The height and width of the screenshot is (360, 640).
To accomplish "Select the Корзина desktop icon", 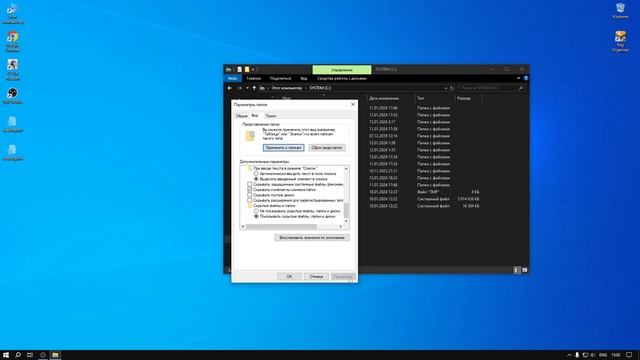I will pyautogui.click(x=620, y=11).
